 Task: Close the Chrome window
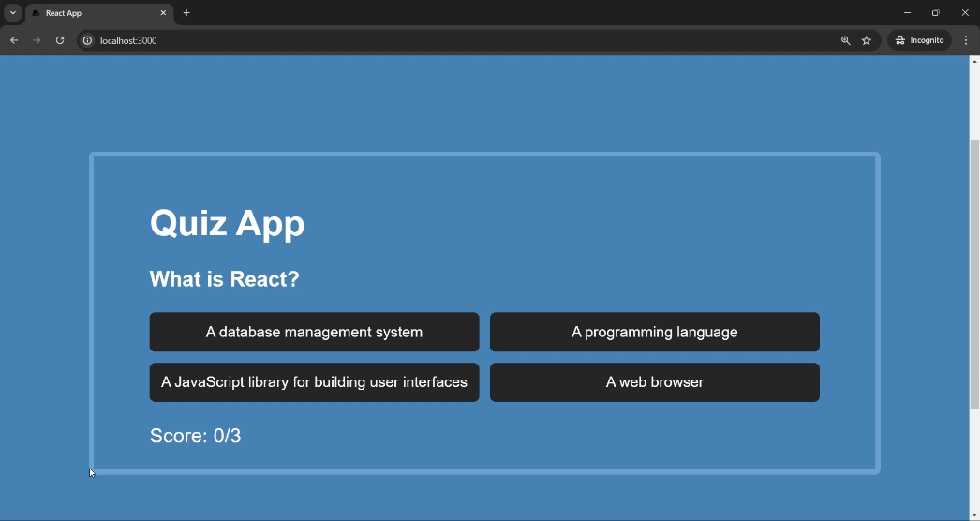[965, 12]
